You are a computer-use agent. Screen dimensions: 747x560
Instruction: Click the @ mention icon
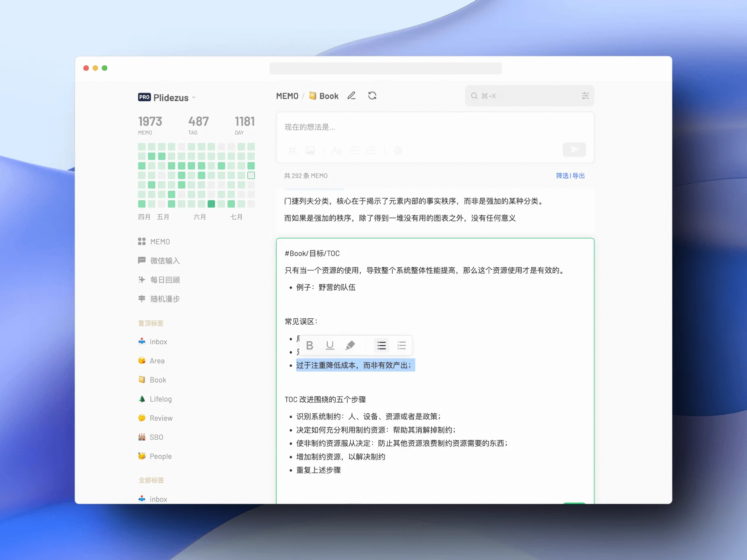tap(398, 150)
